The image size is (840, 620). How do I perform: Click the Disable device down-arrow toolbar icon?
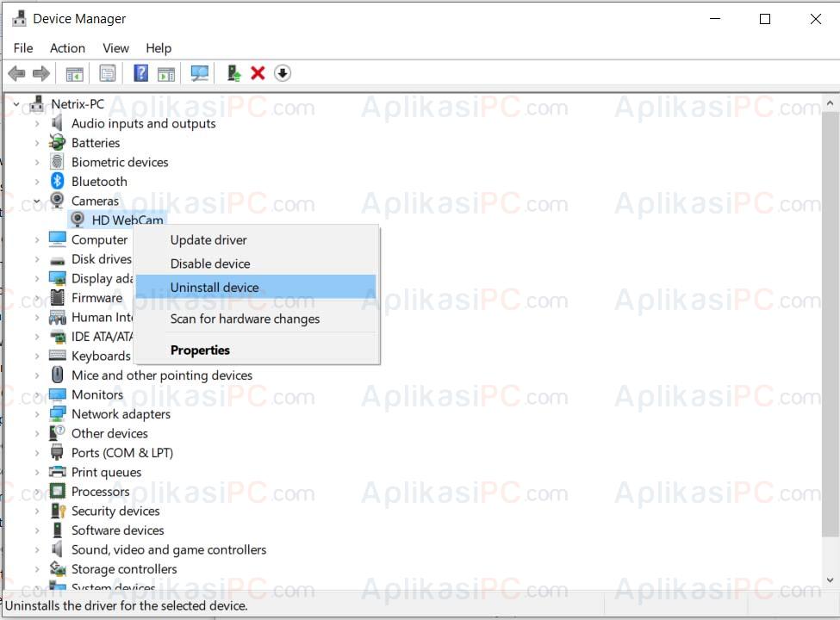tap(283, 73)
